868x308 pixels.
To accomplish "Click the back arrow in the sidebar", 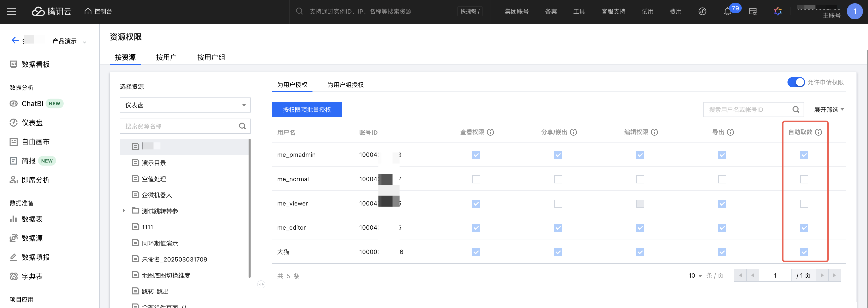I will click(x=15, y=40).
